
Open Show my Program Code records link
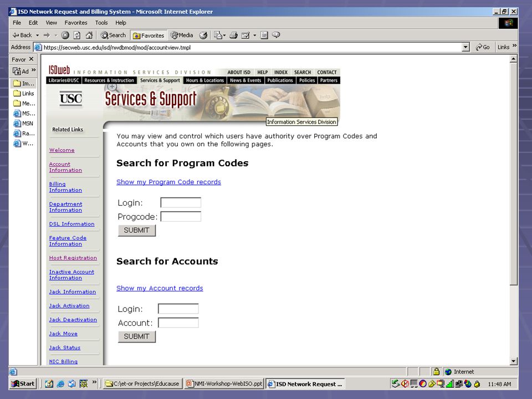pos(168,182)
